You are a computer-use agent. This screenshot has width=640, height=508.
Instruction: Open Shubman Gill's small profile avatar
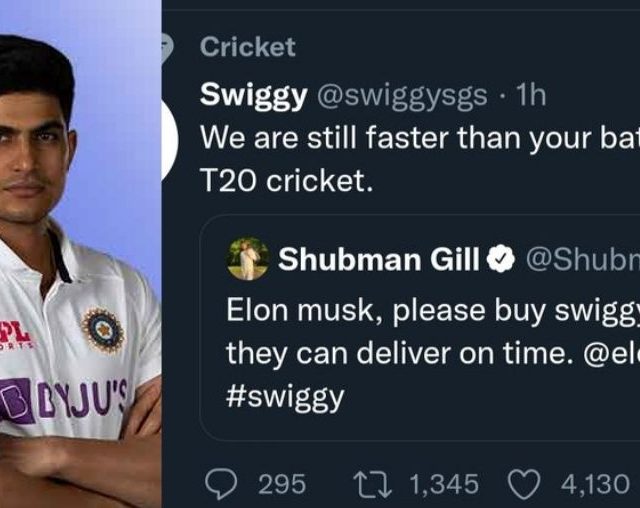[248, 259]
